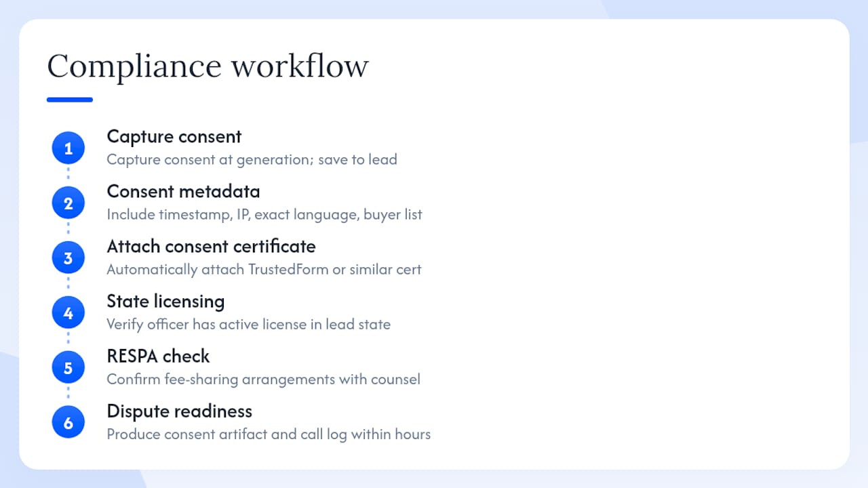Click "Capture consent at generation; save to lead"

point(252,160)
